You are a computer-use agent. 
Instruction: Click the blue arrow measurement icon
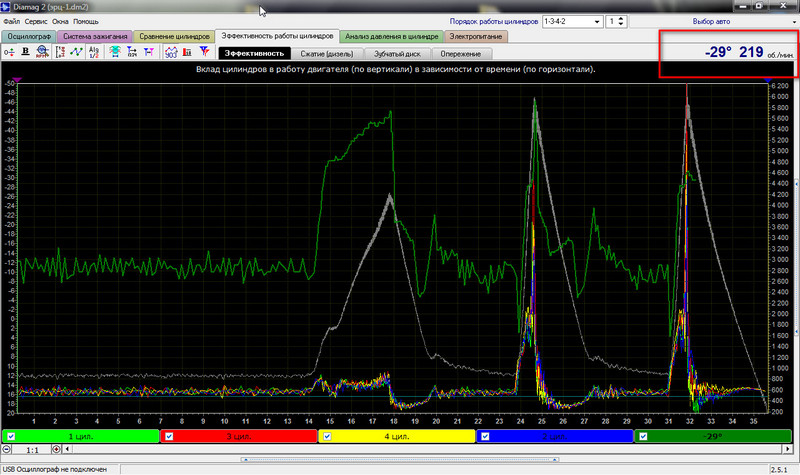click(132, 52)
